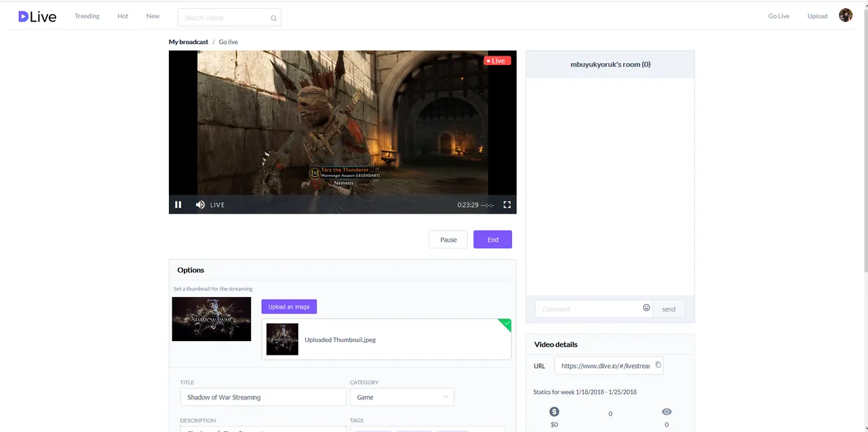Image resolution: width=868 pixels, height=432 pixels.
Task: Click the dollar earnings icon
Action: pyautogui.click(x=554, y=412)
